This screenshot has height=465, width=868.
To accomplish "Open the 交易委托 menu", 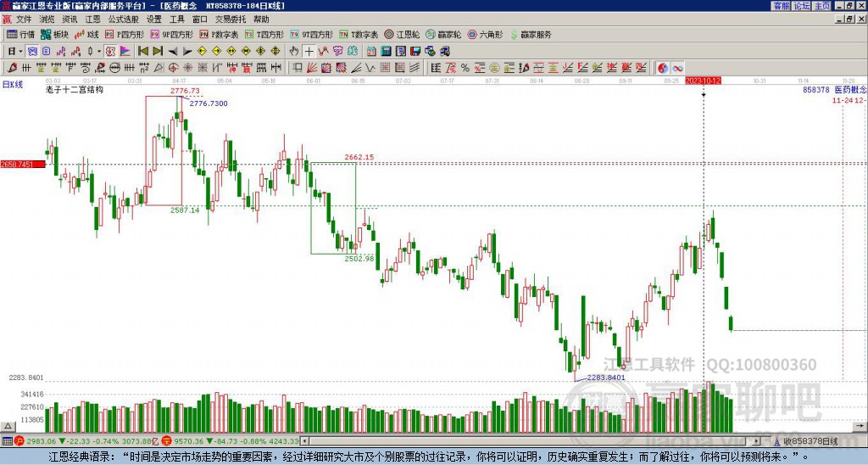I will pos(231,20).
